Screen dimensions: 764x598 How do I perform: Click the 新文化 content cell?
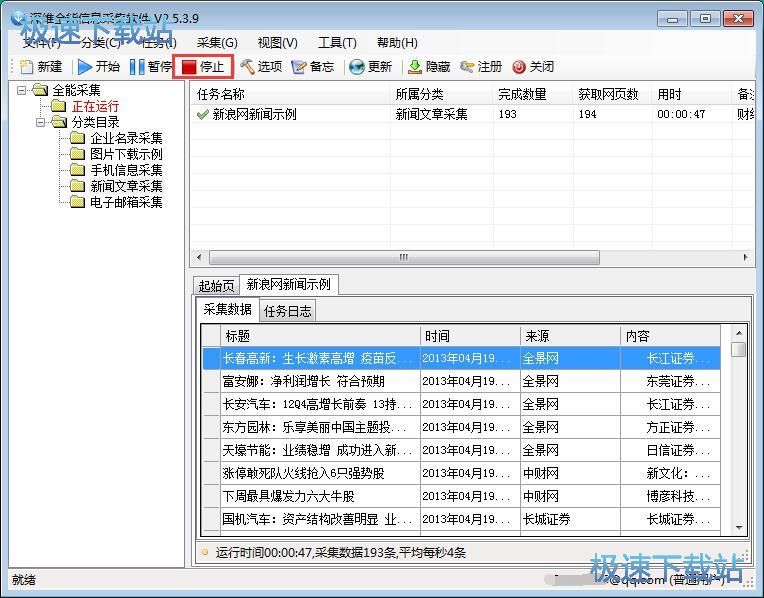tap(670, 473)
